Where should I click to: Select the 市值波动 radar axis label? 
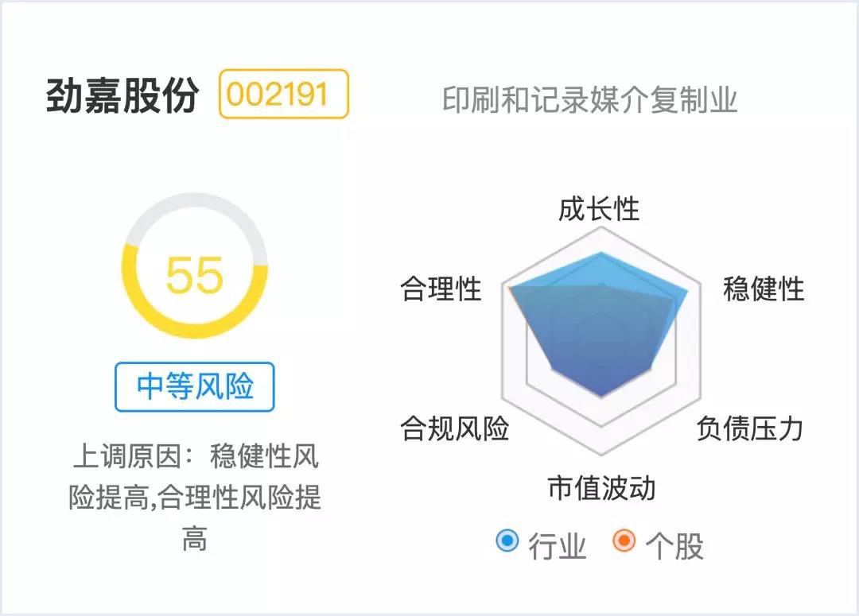[601, 488]
